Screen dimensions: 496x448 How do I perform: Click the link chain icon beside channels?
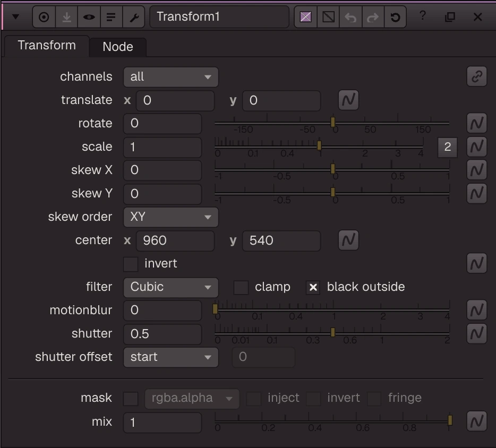point(477,76)
